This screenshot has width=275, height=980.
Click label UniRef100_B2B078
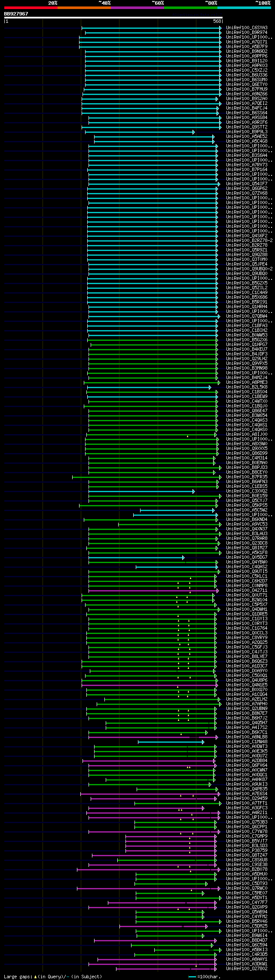(x=247, y=870)
